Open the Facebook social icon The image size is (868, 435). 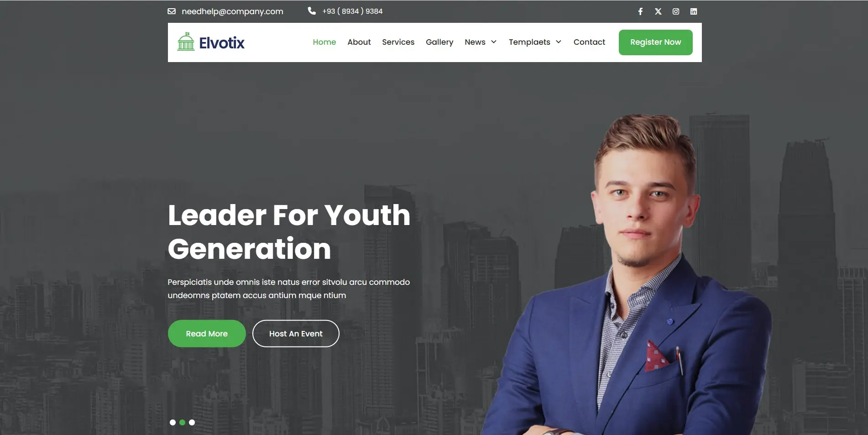coord(640,11)
